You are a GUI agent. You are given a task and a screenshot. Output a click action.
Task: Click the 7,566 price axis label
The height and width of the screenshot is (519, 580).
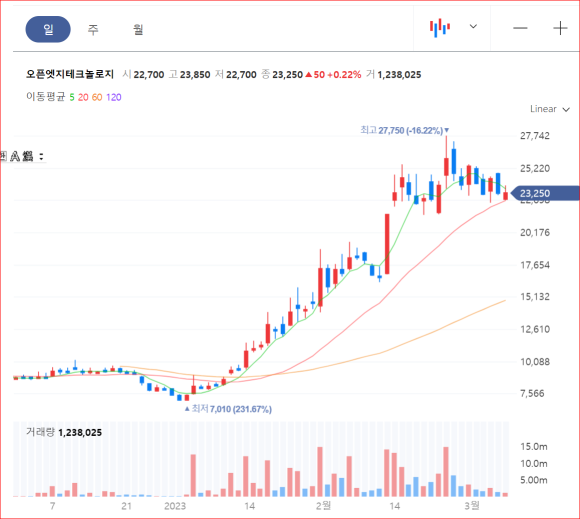(532, 393)
